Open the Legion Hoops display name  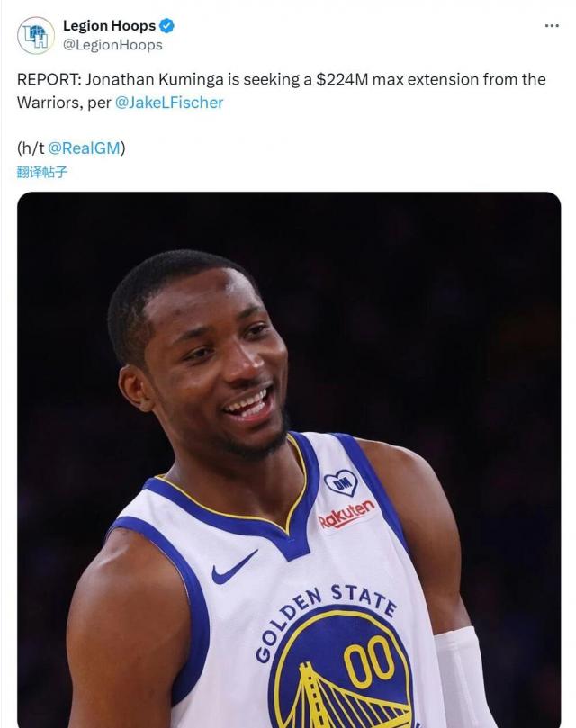tap(109, 25)
